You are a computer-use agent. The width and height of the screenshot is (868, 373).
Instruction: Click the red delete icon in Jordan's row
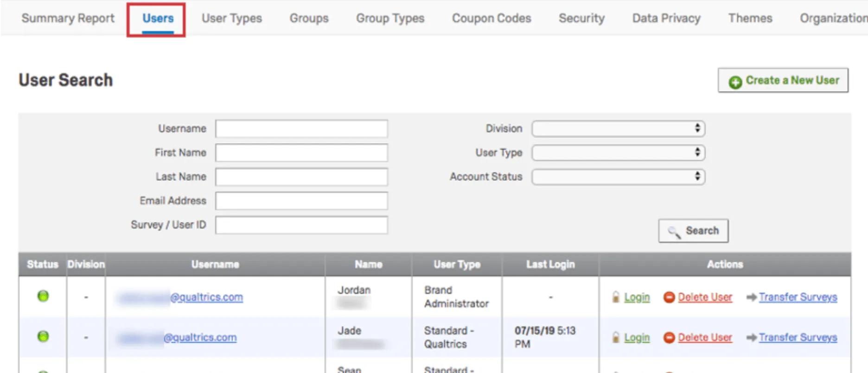tap(669, 297)
